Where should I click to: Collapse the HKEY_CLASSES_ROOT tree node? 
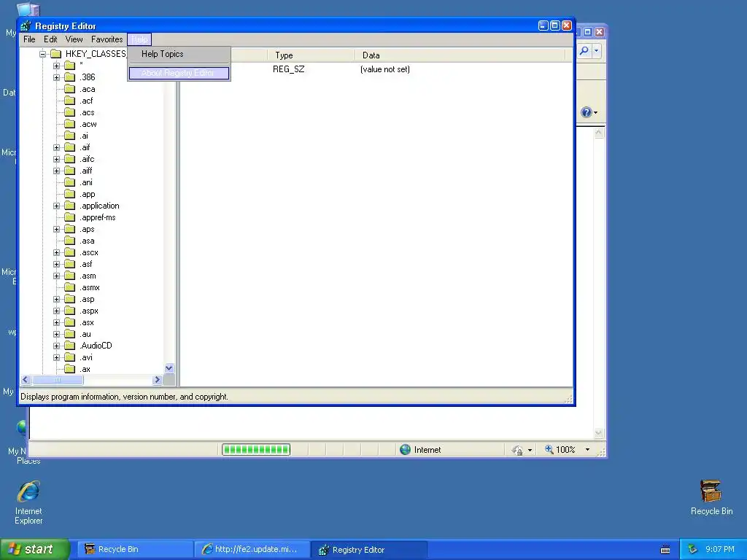(x=42, y=54)
